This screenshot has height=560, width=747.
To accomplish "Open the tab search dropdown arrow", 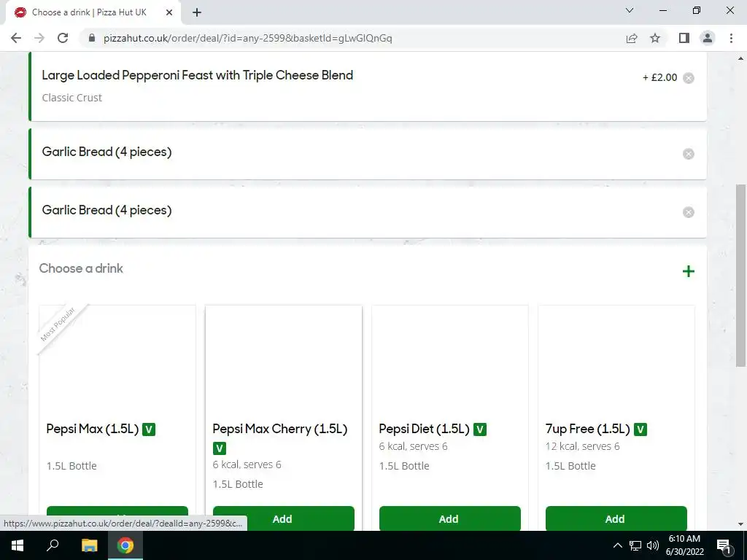I will coord(630,10).
